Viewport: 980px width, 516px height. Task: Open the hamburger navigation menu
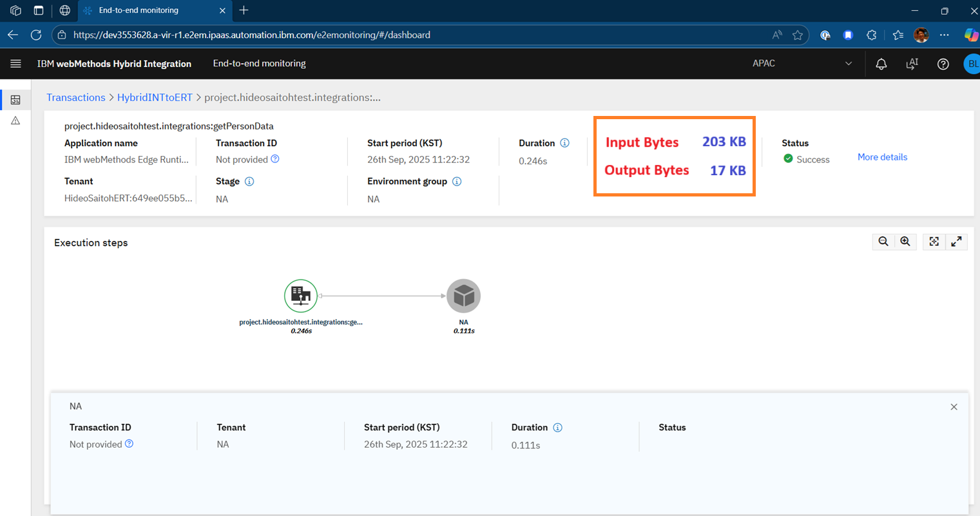coord(15,63)
